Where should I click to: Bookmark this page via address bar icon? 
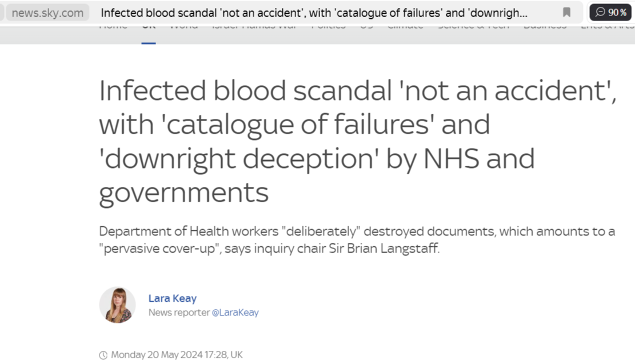566,13
